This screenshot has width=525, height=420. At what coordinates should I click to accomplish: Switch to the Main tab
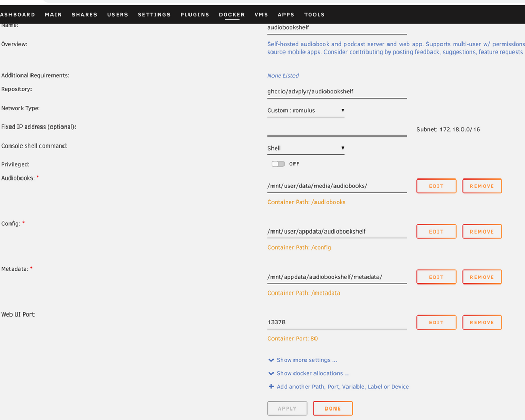pyautogui.click(x=54, y=15)
